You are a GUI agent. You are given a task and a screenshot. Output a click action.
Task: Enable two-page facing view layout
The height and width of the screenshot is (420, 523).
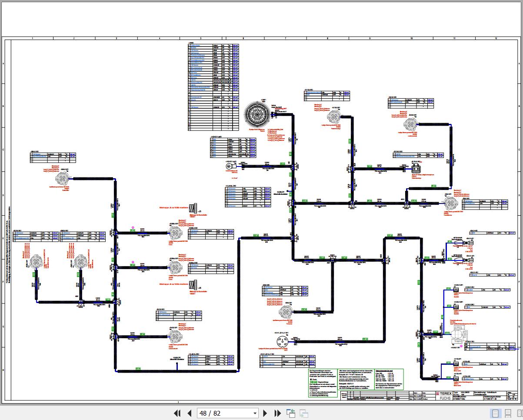518,413
